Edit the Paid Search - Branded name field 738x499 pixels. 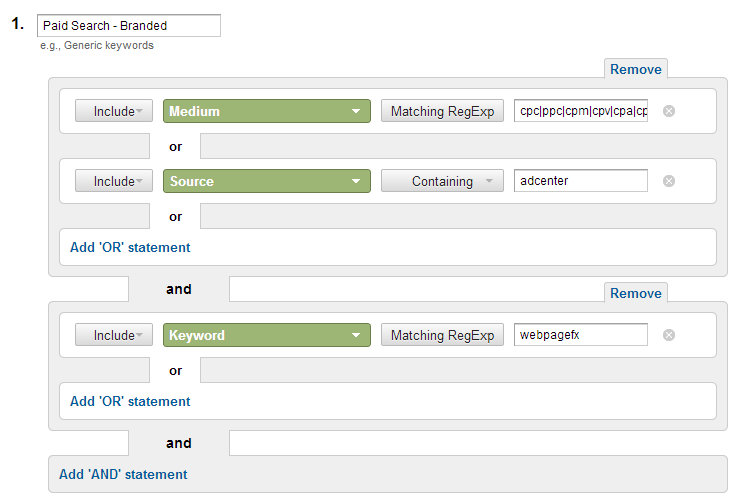[x=128, y=25]
